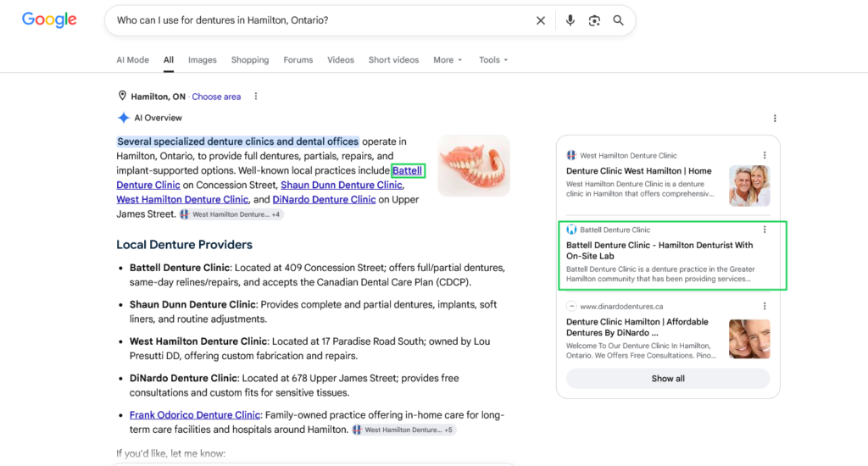The height and width of the screenshot is (466, 868).
Task: Open DiNardo Denture Clinic link in paragraph
Action: pos(324,199)
